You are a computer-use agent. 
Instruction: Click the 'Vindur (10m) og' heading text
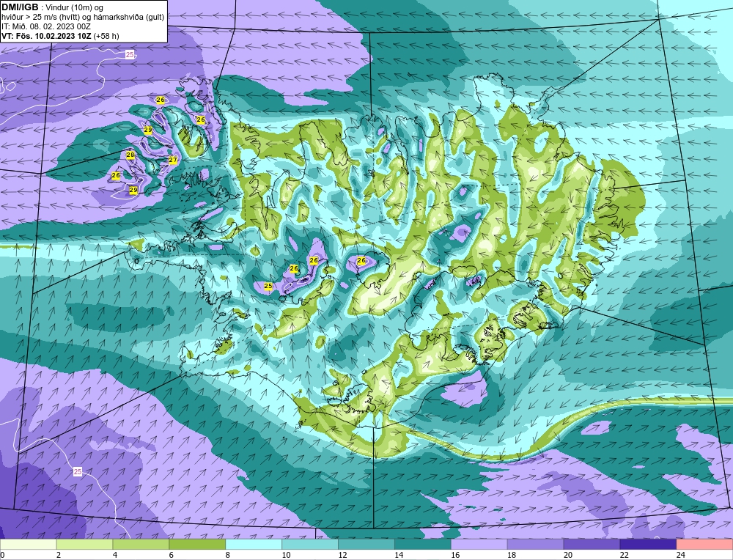(x=75, y=8)
